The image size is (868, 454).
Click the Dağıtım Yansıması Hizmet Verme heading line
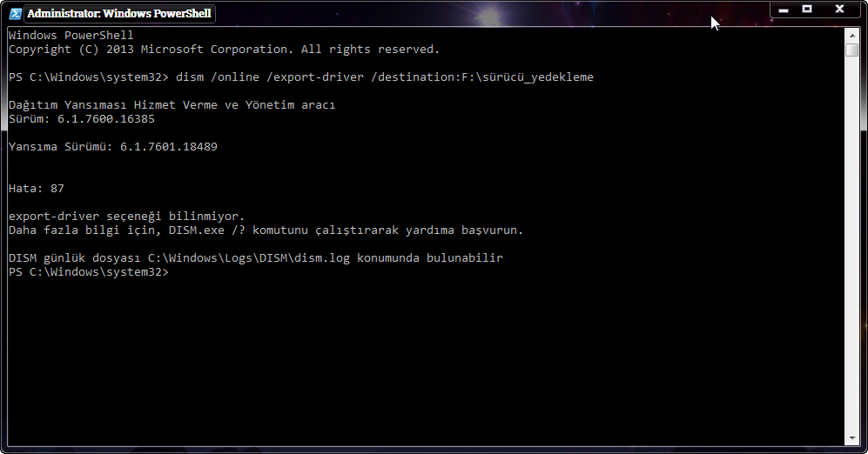172,105
